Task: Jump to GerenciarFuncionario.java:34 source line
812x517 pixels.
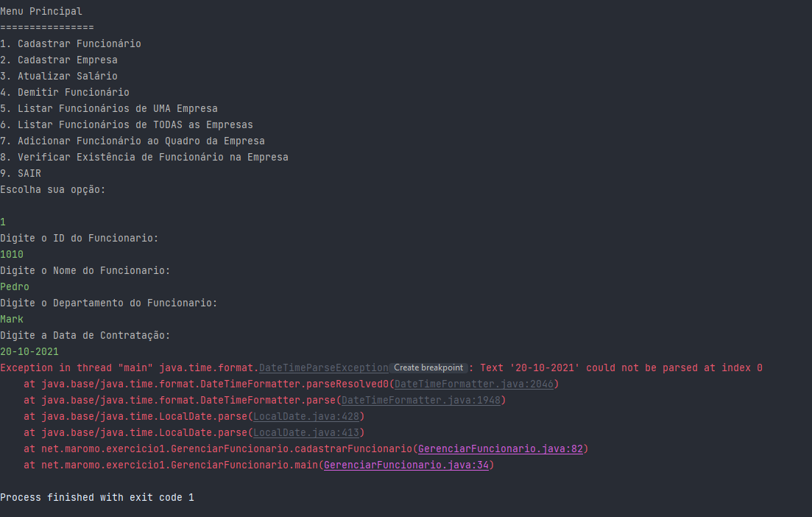Action: pos(406,465)
